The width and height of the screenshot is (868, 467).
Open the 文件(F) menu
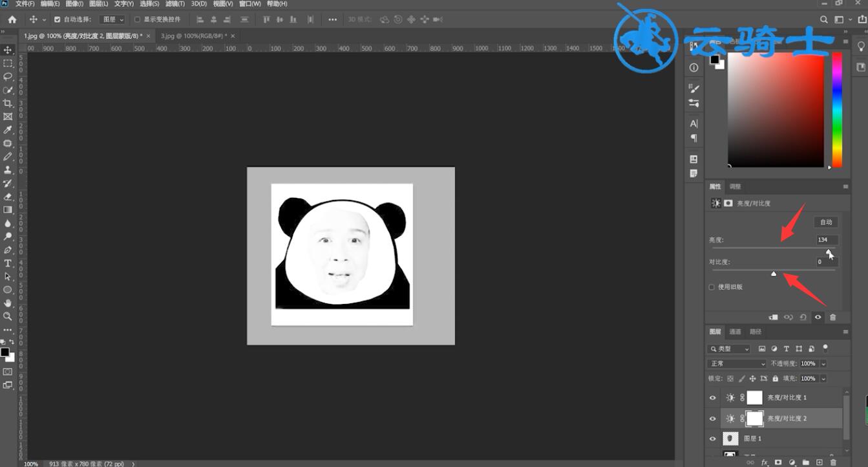point(25,4)
